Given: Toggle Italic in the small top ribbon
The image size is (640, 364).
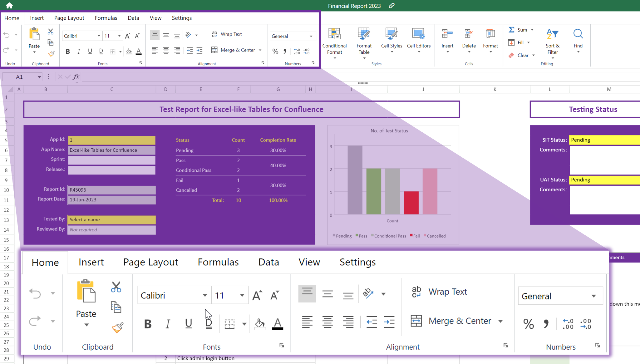Looking at the screenshot, I should click(79, 52).
